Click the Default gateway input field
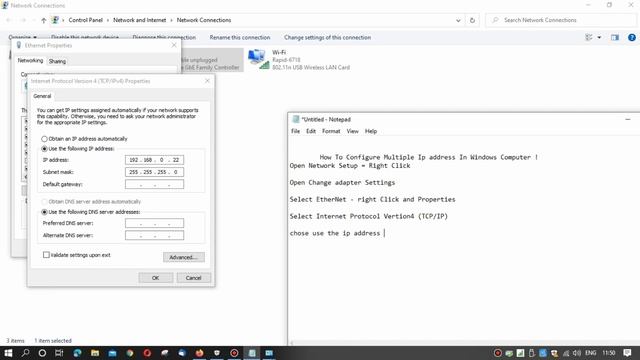 coord(154,184)
